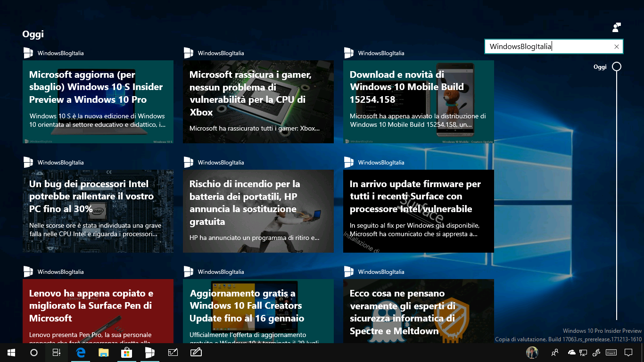Click WindowsBlogItalia logo above Surface firmware card
Screen dimensions: 644x362
point(349,162)
